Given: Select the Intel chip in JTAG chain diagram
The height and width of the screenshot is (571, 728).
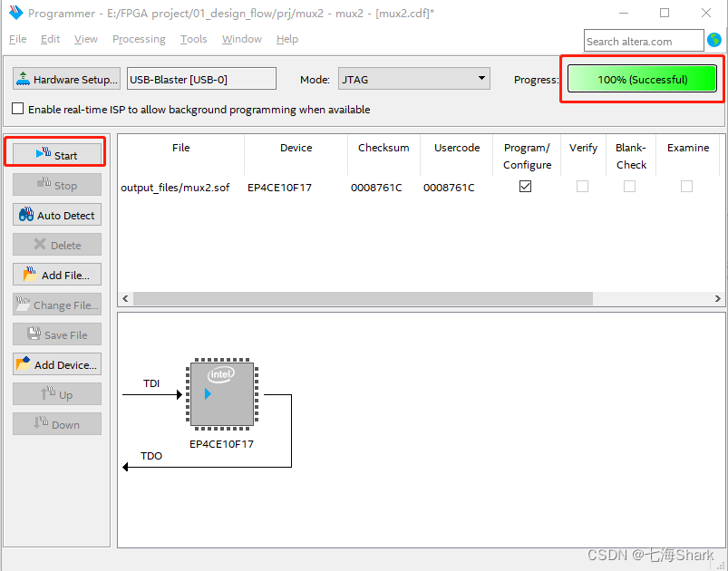Looking at the screenshot, I should coord(222,394).
